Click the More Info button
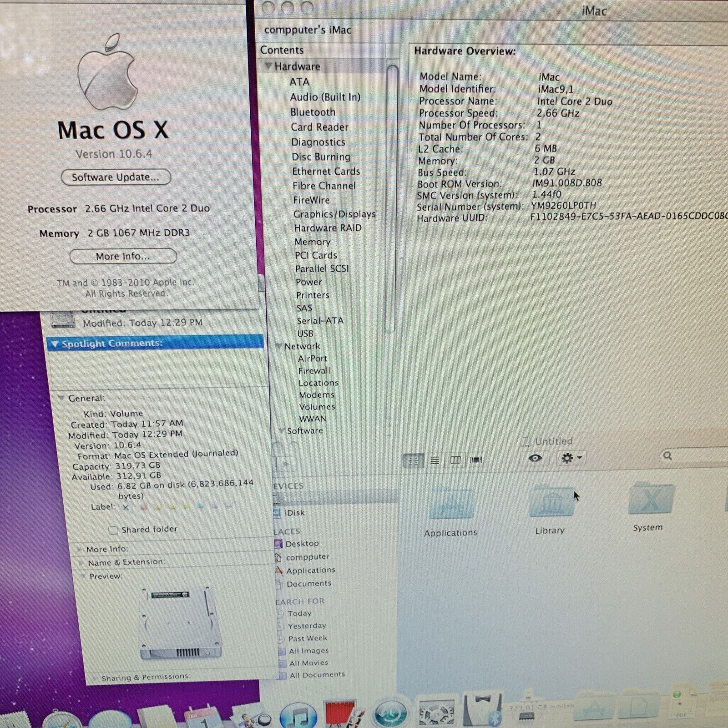The height and width of the screenshot is (728, 728). click(x=122, y=257)
